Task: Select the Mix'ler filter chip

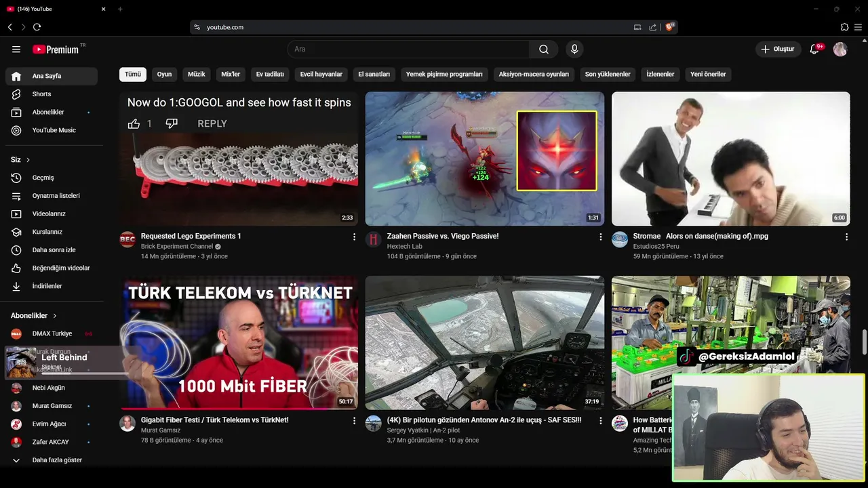Action: point(231,75)
